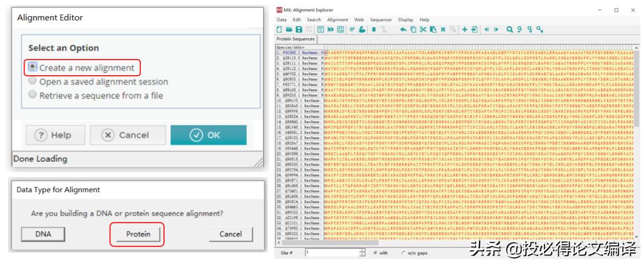The image size is (644, 265).
Task: Click the Site # spinner arrows
Action: [363, 253]
